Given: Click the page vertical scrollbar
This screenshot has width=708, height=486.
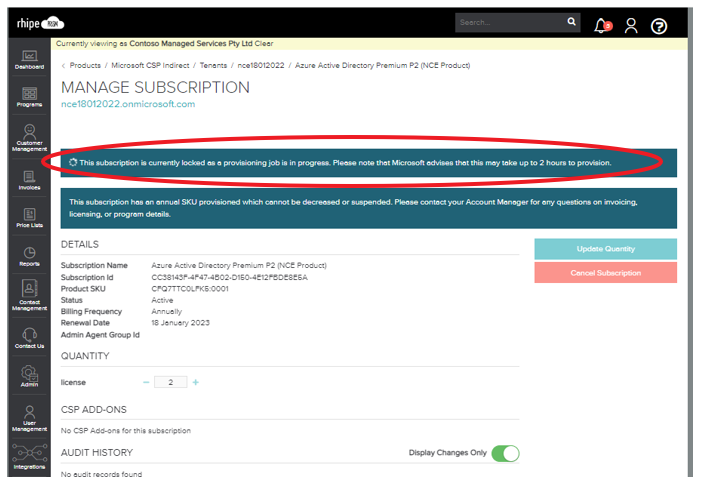Looking at the screenshot, I should [x=690, y=242].
